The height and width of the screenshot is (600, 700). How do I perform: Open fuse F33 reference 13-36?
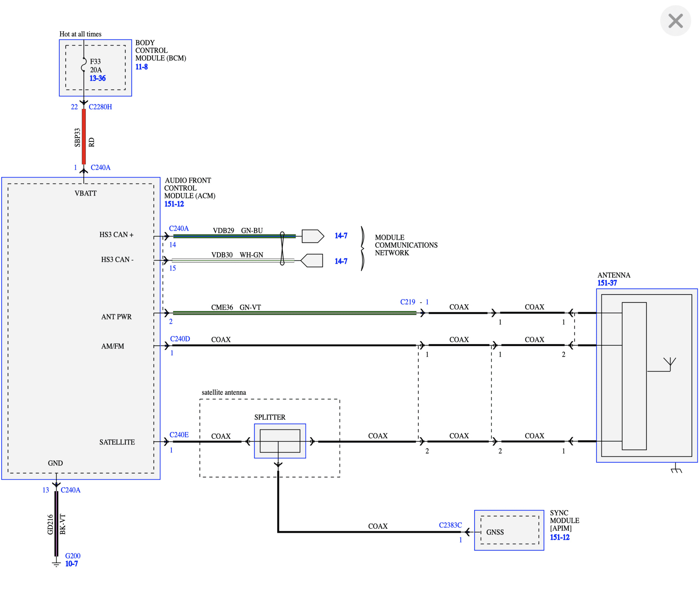click(x=98, y=78)
